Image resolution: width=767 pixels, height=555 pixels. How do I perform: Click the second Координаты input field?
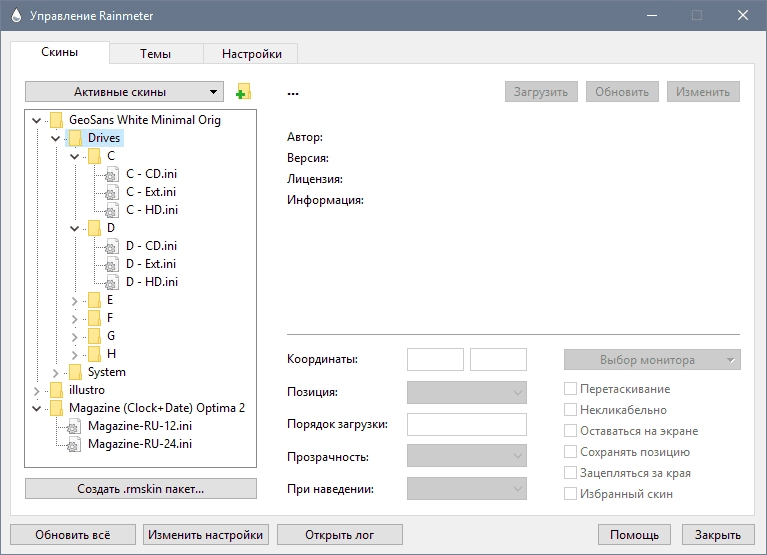tap(498, 359)
